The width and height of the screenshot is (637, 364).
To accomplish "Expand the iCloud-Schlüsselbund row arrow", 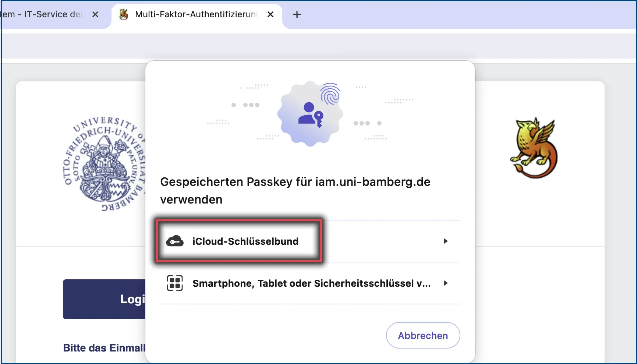I will (445, 241).
